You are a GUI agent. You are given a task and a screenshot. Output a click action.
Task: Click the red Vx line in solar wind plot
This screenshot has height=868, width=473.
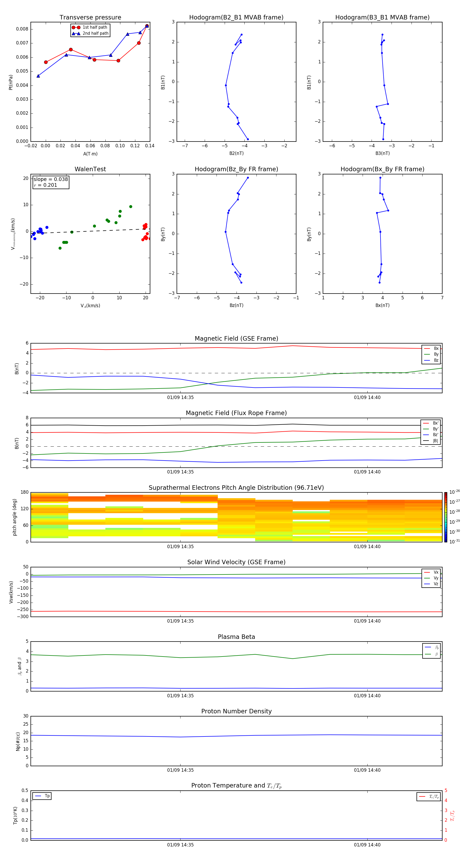point(236,612)
